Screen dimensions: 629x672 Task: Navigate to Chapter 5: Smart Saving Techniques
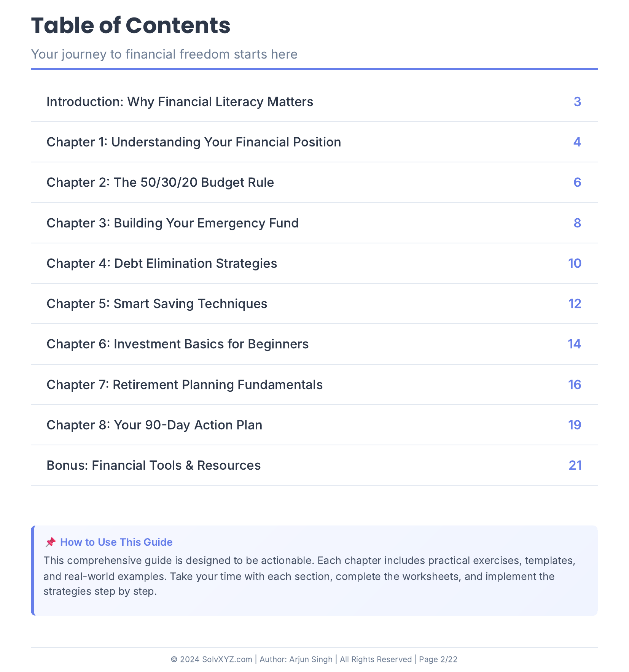157,304
